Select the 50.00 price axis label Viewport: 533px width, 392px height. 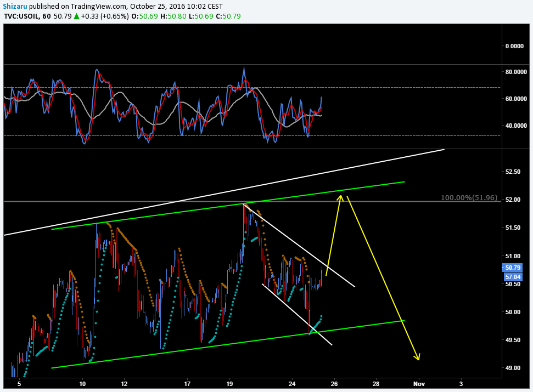tap(513, 312)
